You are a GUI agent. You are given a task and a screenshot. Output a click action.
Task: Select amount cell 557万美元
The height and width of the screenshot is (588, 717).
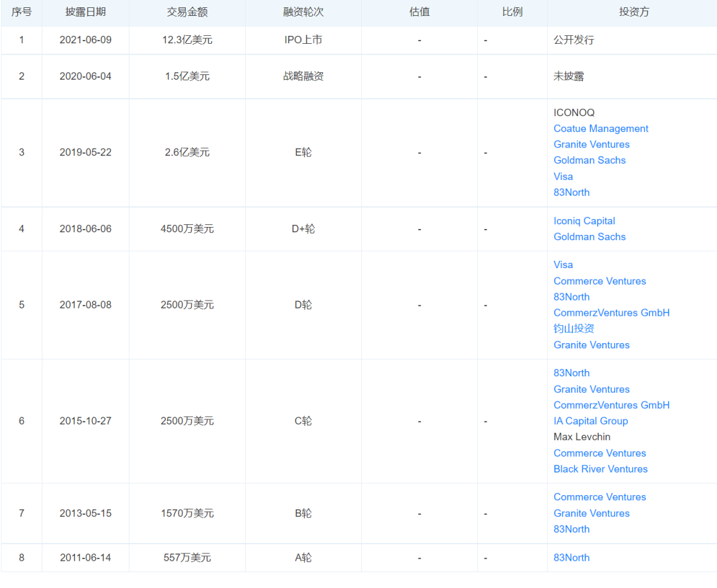(x=187, y=557)
